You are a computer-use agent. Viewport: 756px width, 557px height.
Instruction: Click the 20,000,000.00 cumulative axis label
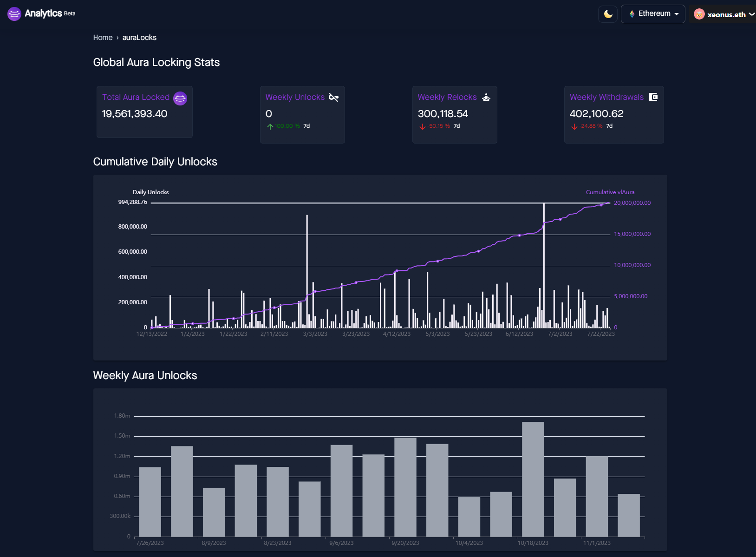click(632, 203)
